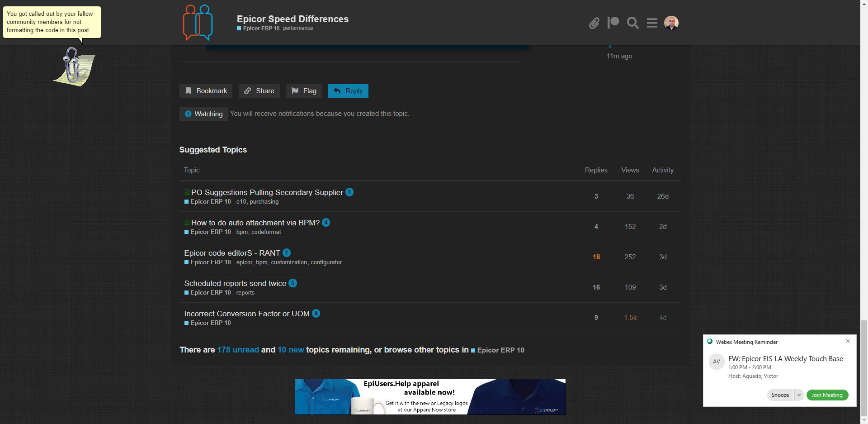Click the EpiUsers.Help apparel banner ad

click(x=430, y=397)
